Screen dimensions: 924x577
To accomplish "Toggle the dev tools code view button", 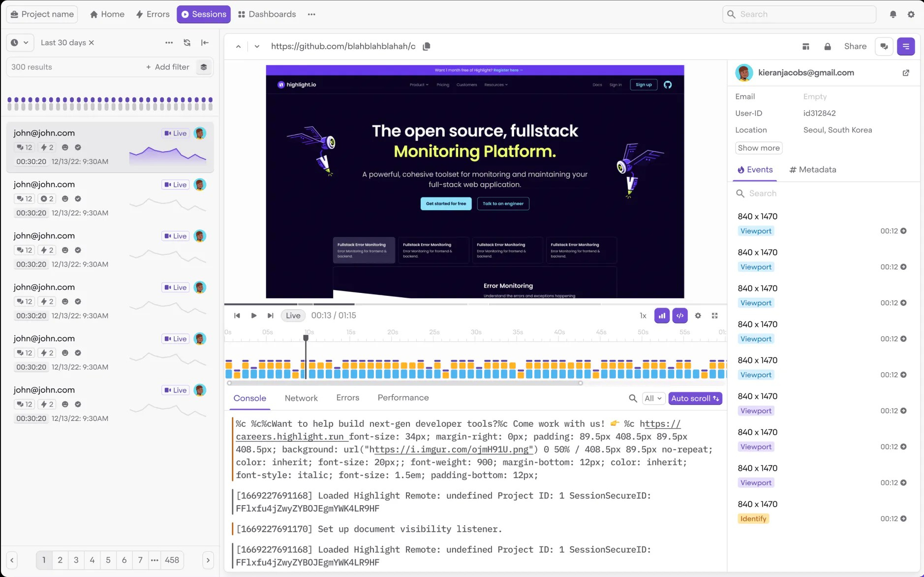I will click(x=679, y=315).
